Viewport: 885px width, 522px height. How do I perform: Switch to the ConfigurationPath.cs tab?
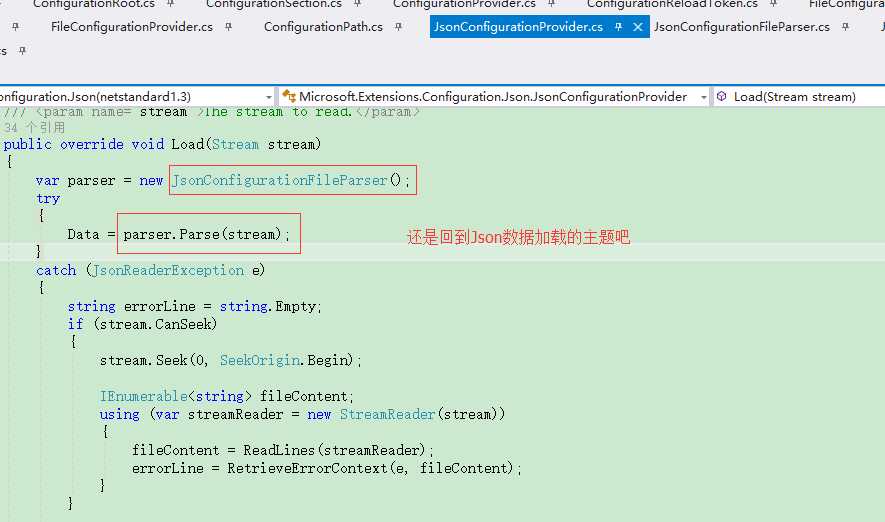click(x=323, y=27)
